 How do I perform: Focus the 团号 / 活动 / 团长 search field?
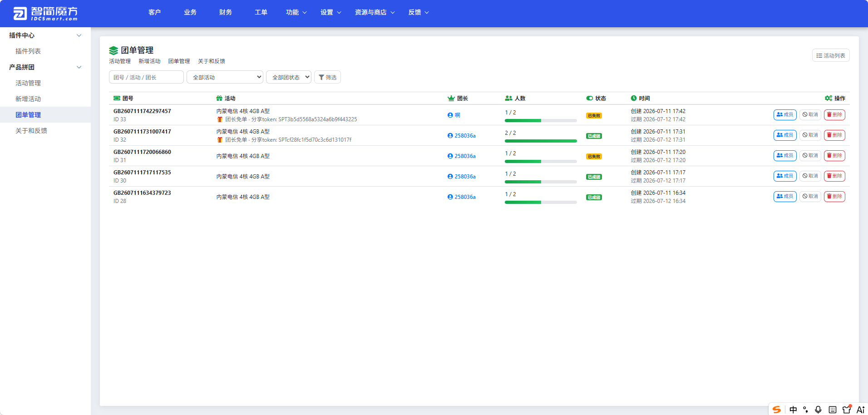[x=146, y=77]
